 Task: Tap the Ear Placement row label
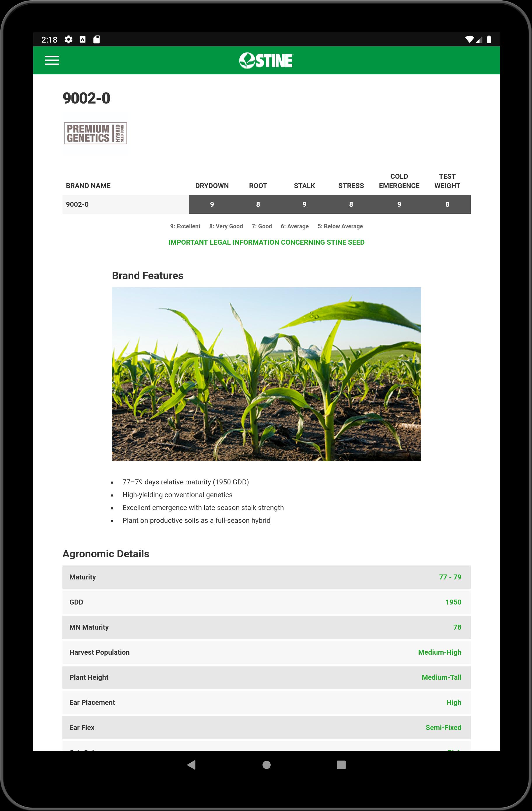[92, 702]
